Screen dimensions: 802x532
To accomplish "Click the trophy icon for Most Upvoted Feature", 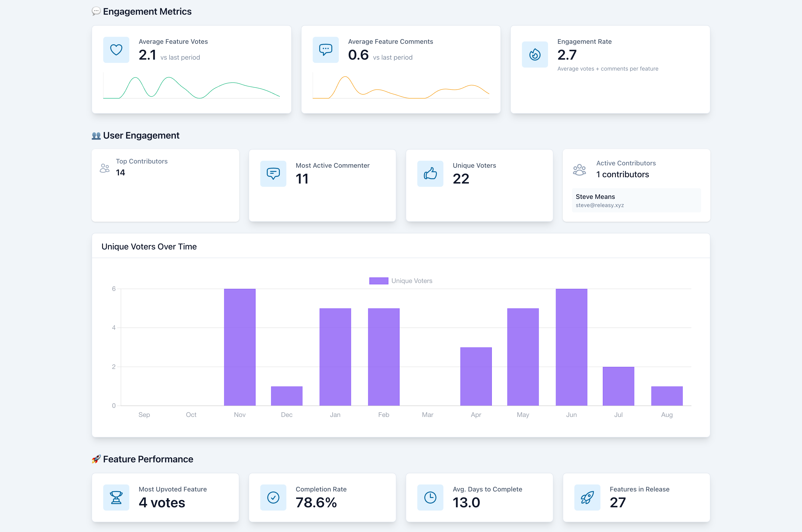I will coord(116,497).
